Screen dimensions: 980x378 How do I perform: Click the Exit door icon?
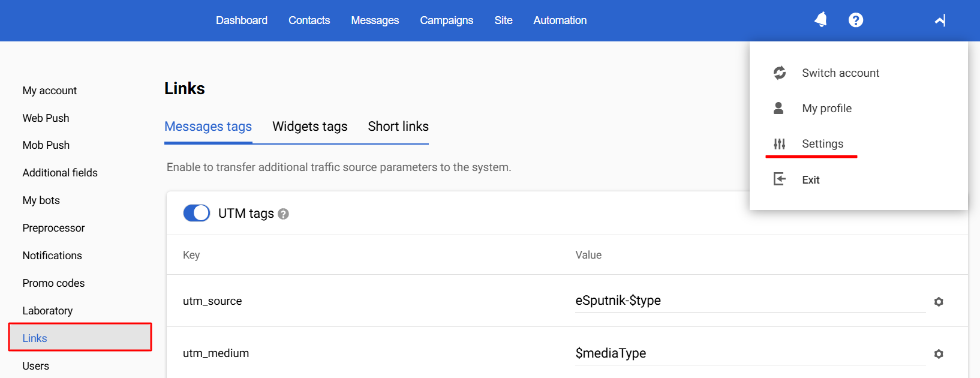[780, 179]
